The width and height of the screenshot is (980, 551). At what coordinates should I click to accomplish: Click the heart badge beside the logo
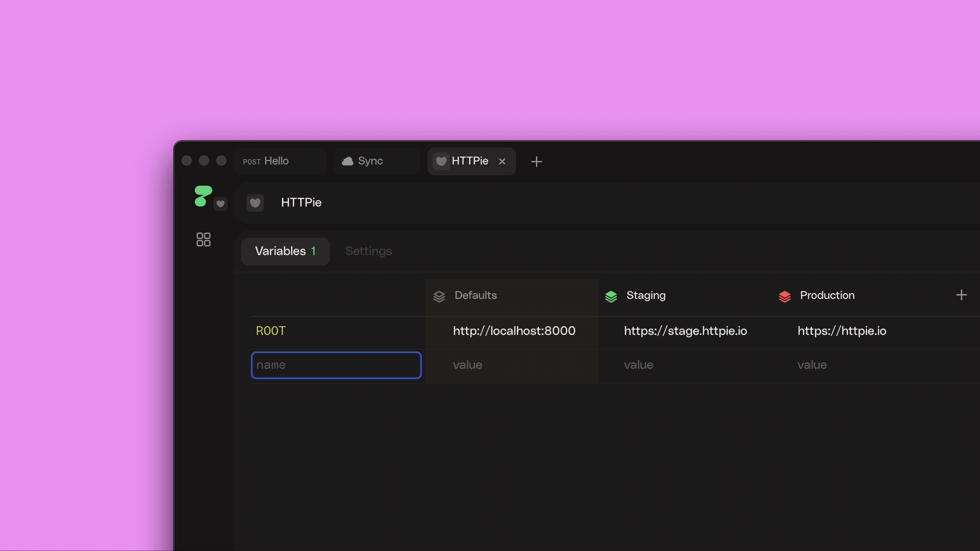pyautogui.click(x=220, y=203)
